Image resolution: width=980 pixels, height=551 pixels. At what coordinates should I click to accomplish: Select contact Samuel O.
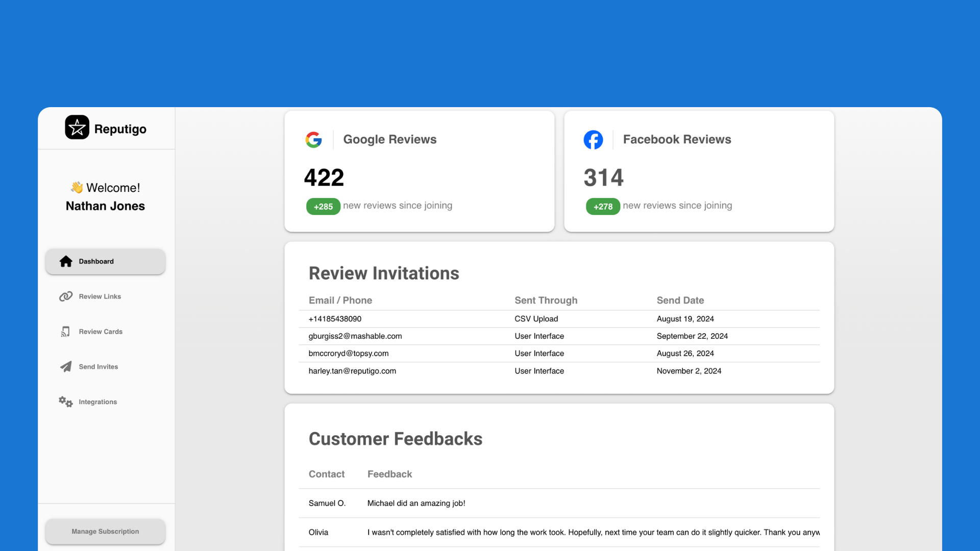tap(327, 504)
